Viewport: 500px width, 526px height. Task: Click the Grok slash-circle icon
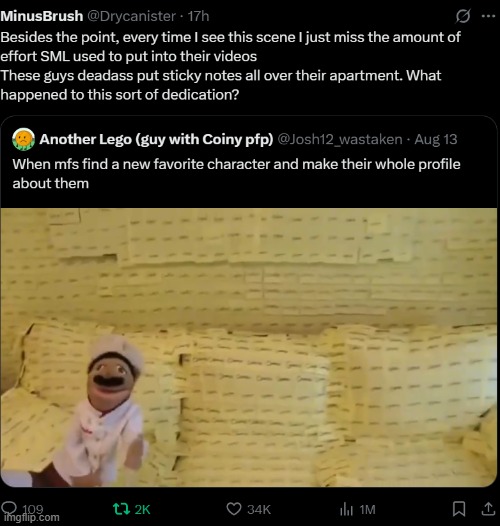point(463,16)
